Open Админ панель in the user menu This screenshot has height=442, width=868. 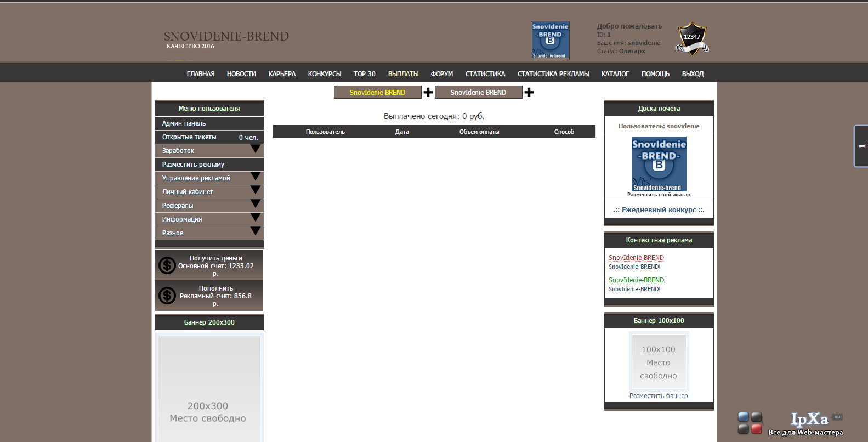pyautogui.click(x=209, y=123)
